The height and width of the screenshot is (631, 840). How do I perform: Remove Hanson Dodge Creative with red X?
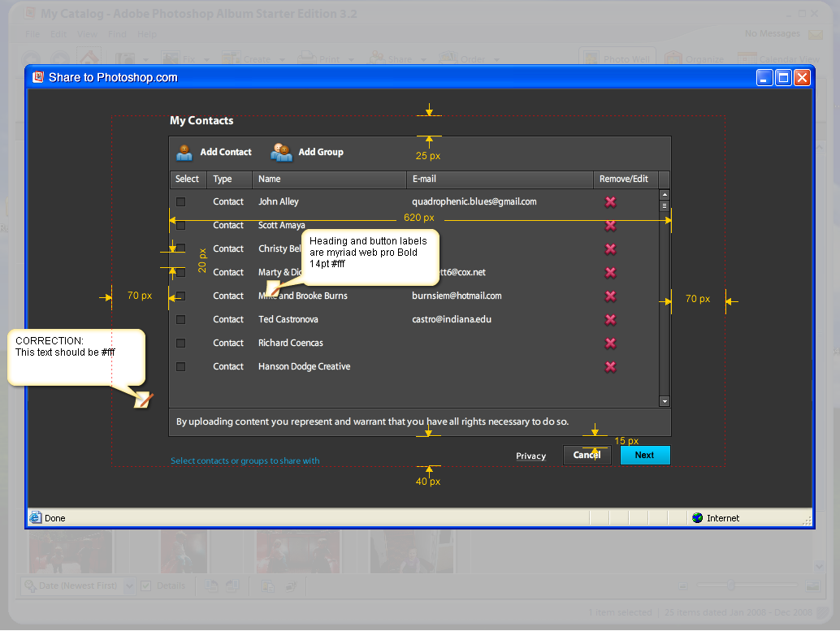tap(610, 367)
